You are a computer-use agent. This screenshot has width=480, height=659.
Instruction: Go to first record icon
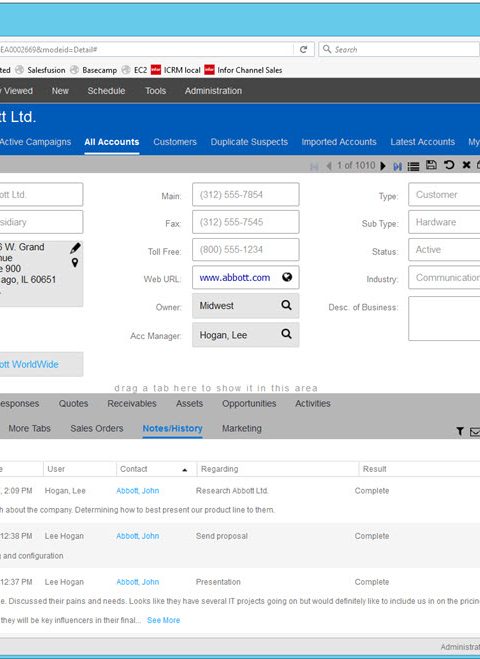point(314,166)
